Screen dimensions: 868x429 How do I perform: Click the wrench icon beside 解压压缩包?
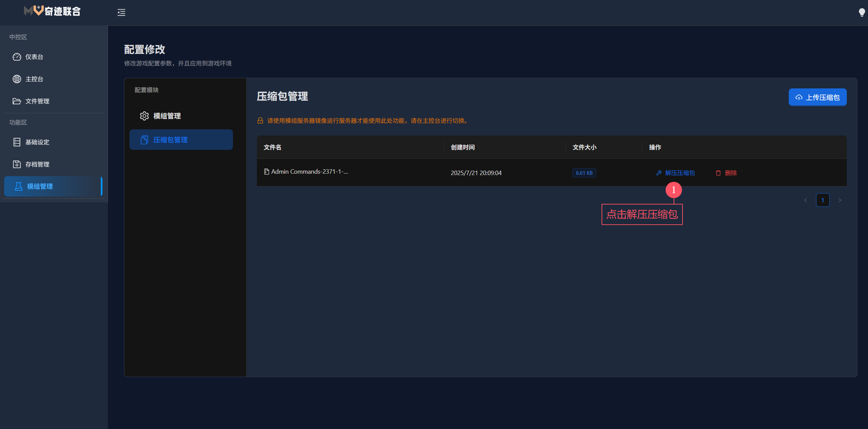tap(659, 173)
